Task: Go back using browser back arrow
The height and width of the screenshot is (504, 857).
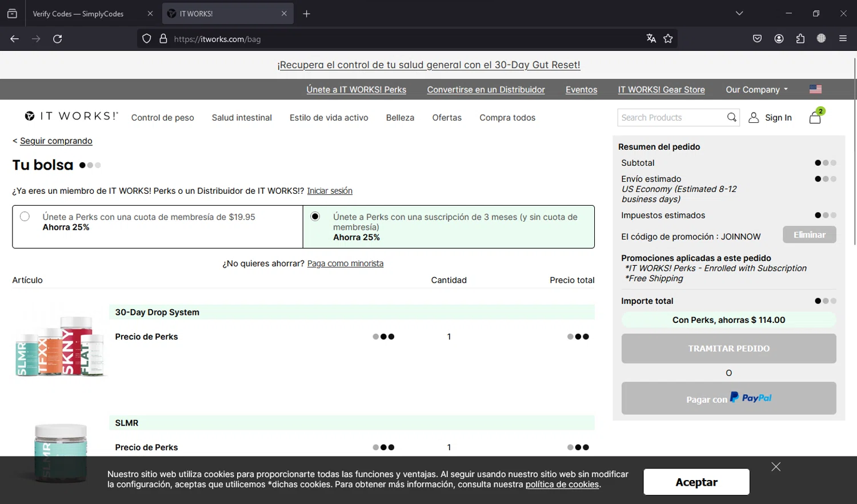Action: tap(15, 39)
